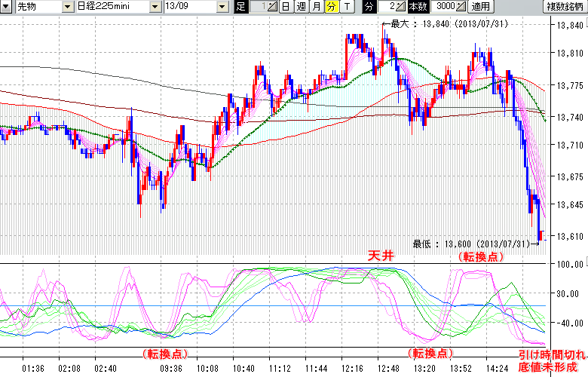Click the 本数 3000 value field
This screenshot has width=588, height=377.
click(444, 7)
